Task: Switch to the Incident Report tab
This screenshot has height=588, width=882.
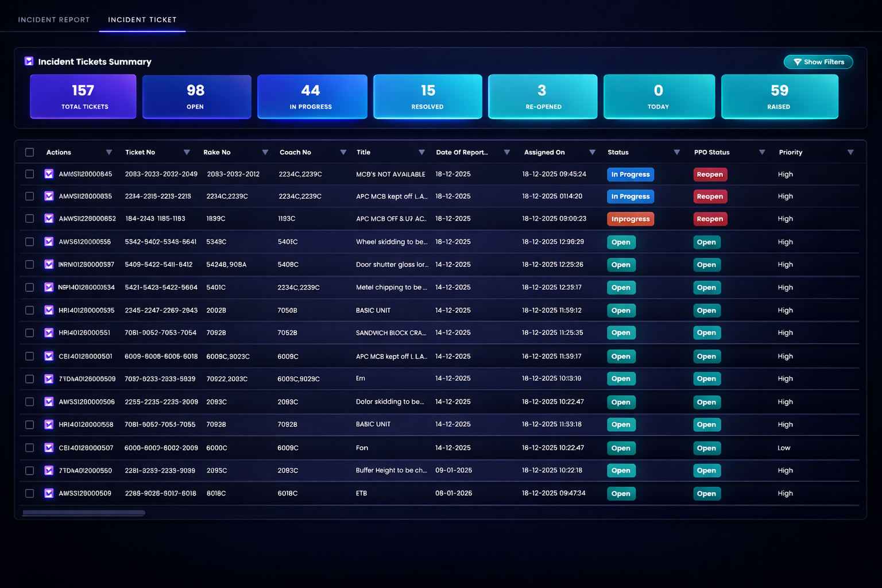Action: pyautogui.click(x=54, y=20)
